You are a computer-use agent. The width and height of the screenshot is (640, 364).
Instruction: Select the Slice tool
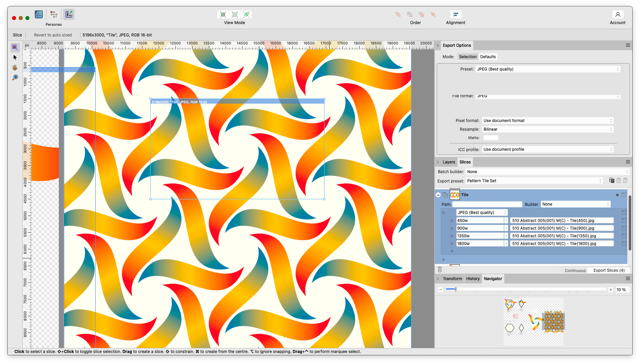[x=15, y=47]
